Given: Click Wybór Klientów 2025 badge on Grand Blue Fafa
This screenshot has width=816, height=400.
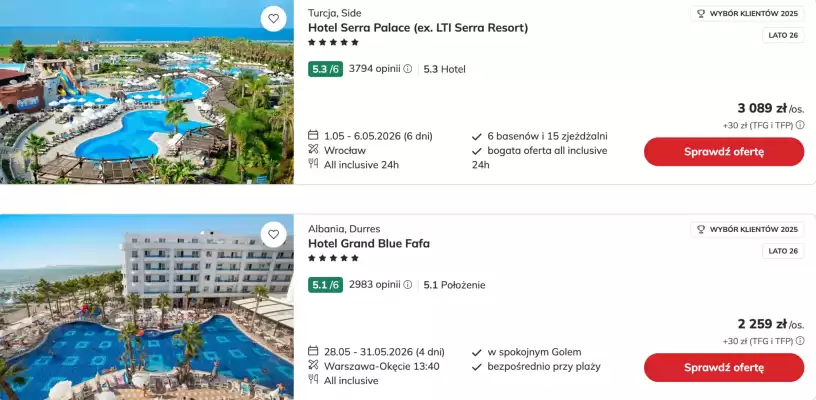Looking at the screenshot, I should coord(747,229).
